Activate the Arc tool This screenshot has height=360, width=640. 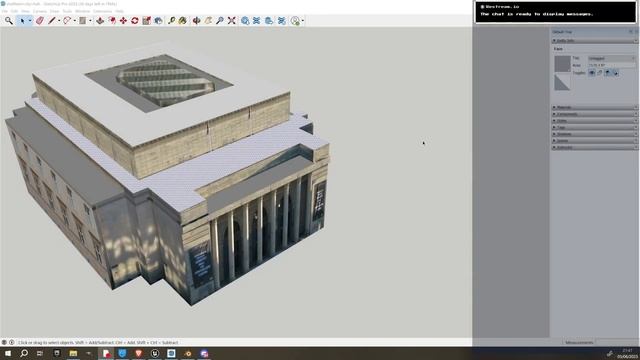[x=67, y=20]
